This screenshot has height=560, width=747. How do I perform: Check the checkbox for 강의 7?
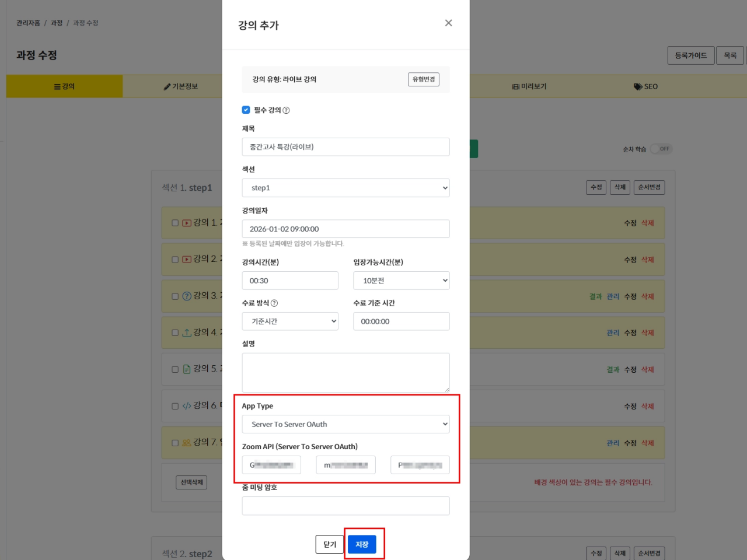coord(175,443)
